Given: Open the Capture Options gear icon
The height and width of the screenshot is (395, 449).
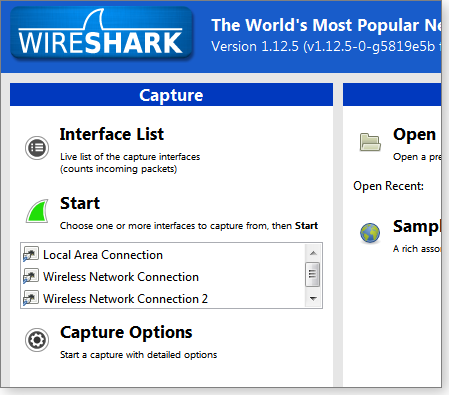Looking at the screenshot, I should pyautogui.click(x=37, y=340).
